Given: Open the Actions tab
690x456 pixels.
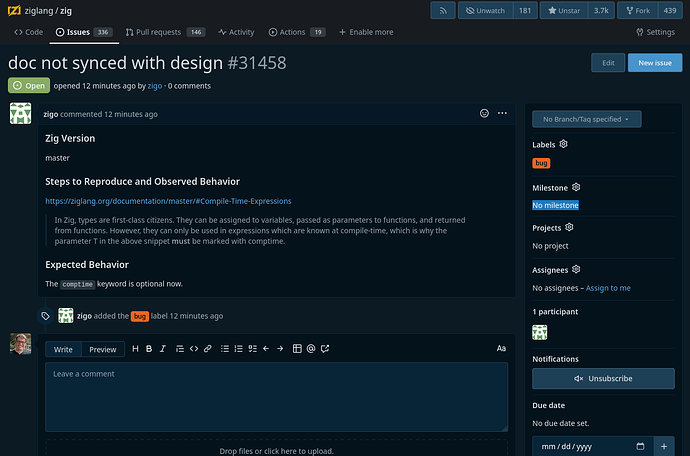Looking at the screenshot, I should tap(297, 32).
